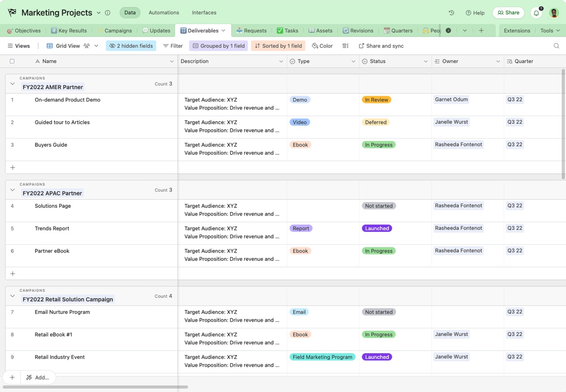The image size is (566, 392).
Task: Open the Filter options
Action: (x=173, y=46)
